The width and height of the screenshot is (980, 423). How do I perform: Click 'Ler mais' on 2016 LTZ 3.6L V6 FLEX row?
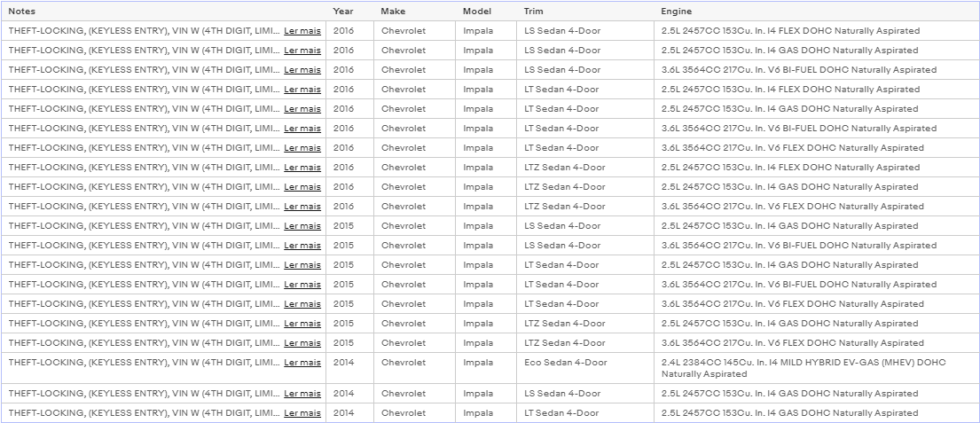[x=302, y=207]
